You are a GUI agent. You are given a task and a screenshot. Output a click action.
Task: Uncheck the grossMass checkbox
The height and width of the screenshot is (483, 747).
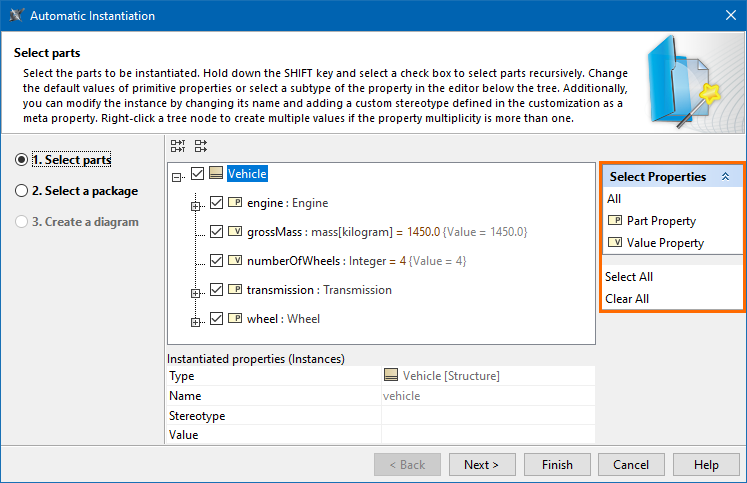(x=216, y=231)
